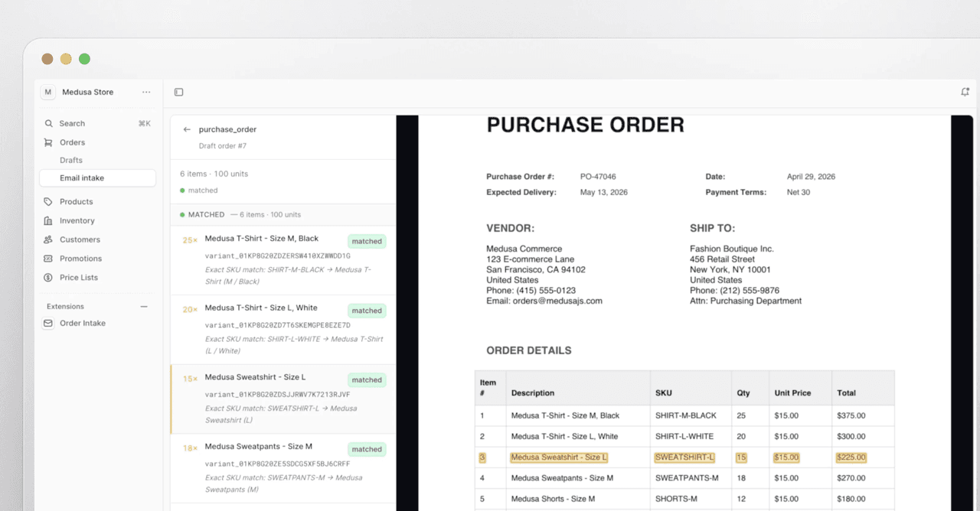The image size is (980, 511).
Task: Open Search in the sidebar
Action: point(97,123)
